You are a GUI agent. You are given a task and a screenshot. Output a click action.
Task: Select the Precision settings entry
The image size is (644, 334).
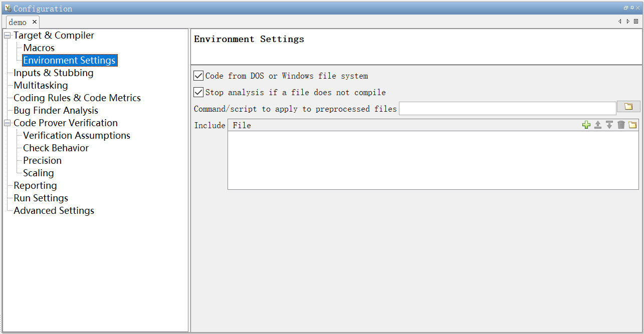point(42,160)
